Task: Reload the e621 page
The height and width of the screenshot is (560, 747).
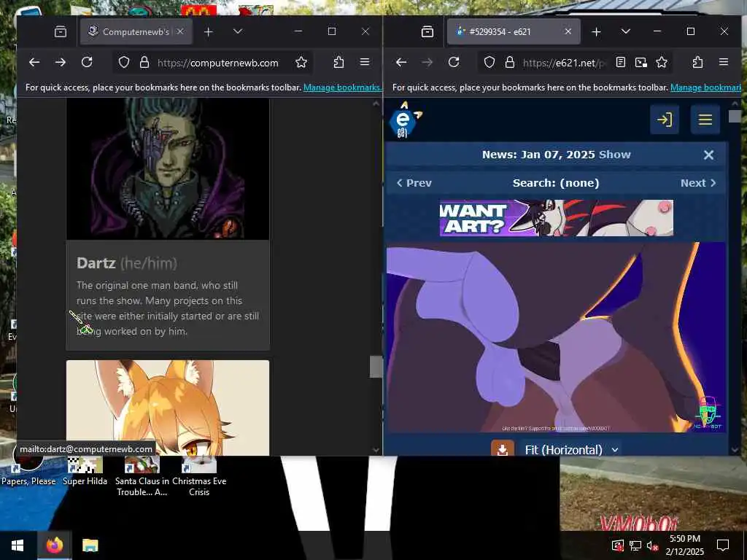Action: pyautogui.click(x=454, y=63)
